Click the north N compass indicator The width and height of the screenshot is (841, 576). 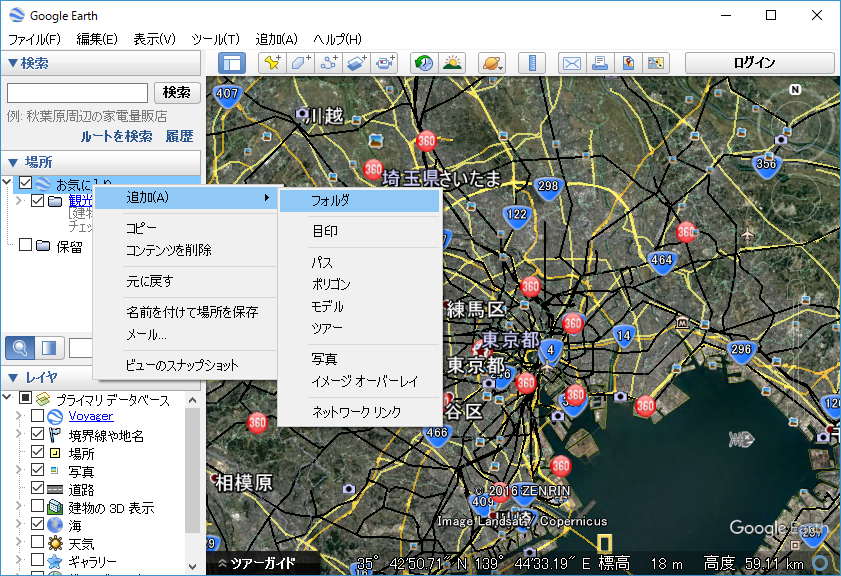click(795, 90)
